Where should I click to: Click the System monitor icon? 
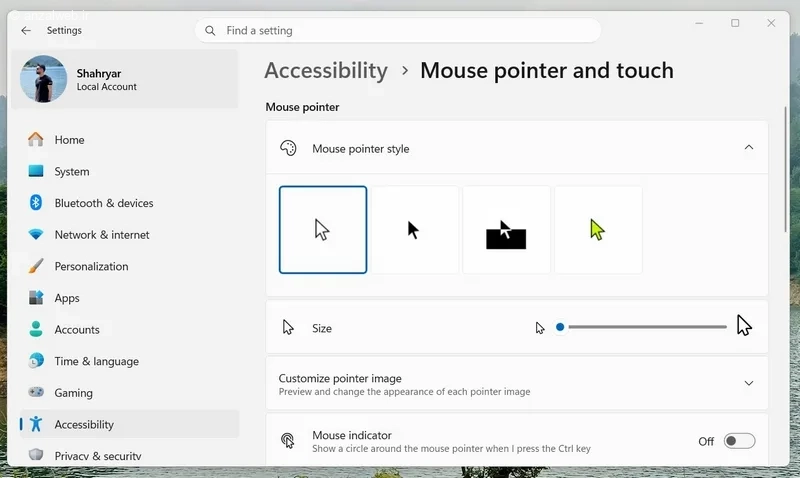click(x=36, y=171)
